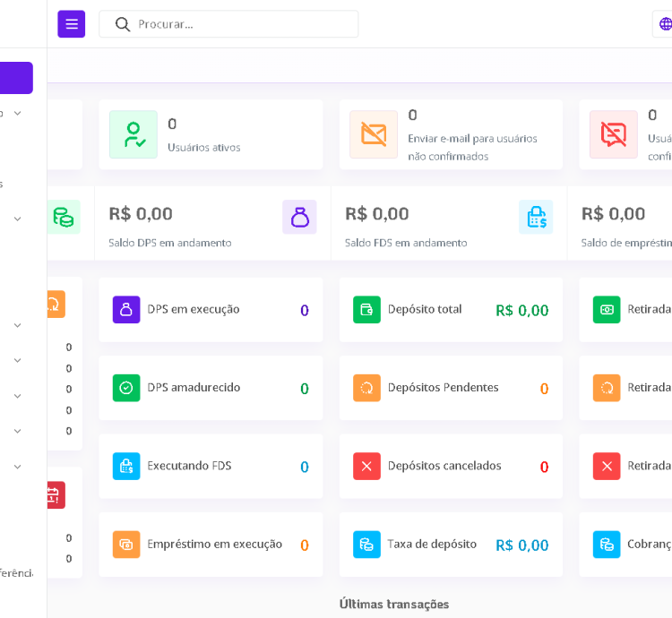Open the Usuários ativos card
Image resolution: width=672 pixels, height=618 pixels.
(211, 134)
